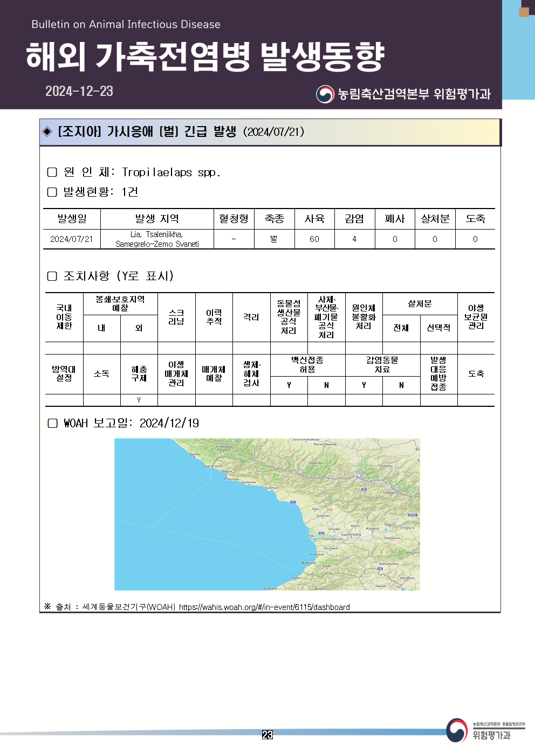
Task: Click the square box before 발생현황
Action: pos(52,192)
